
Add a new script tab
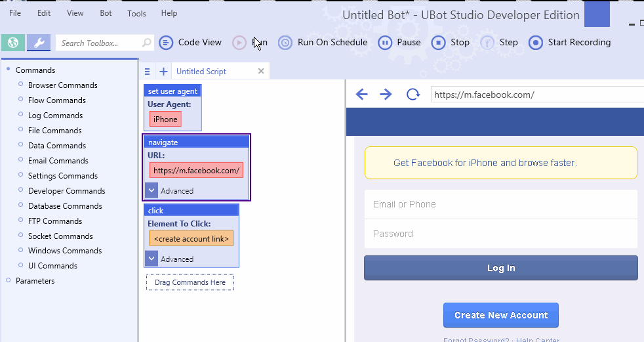[x=163, y=72]
